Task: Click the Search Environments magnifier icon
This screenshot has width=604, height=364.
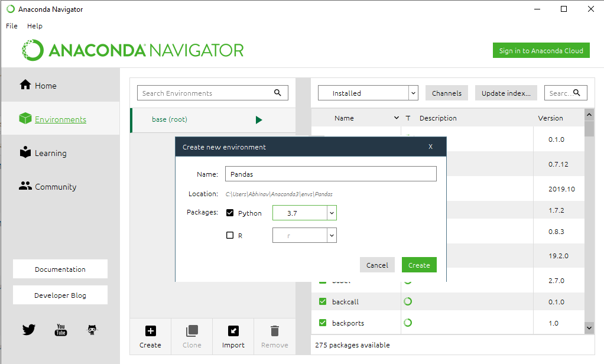Action: pyautogui.click(x=278, y=92)
